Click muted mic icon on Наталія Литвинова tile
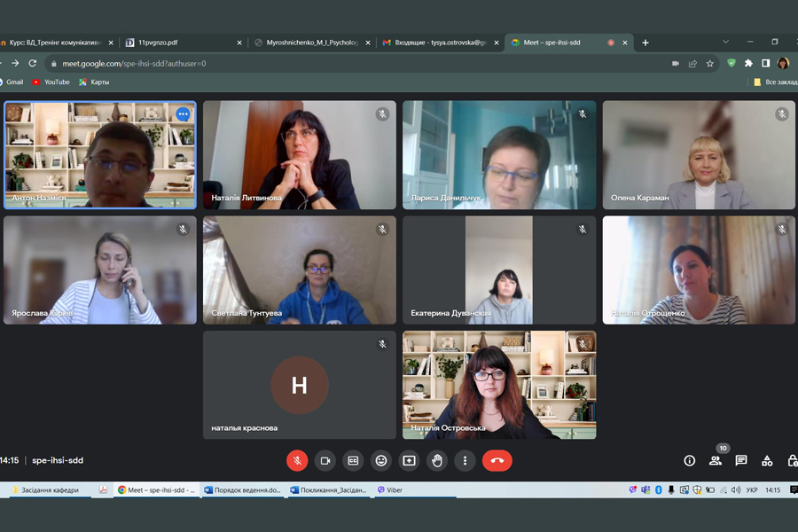This screenshot has height=532, width=798. click(x=383, y=114)
